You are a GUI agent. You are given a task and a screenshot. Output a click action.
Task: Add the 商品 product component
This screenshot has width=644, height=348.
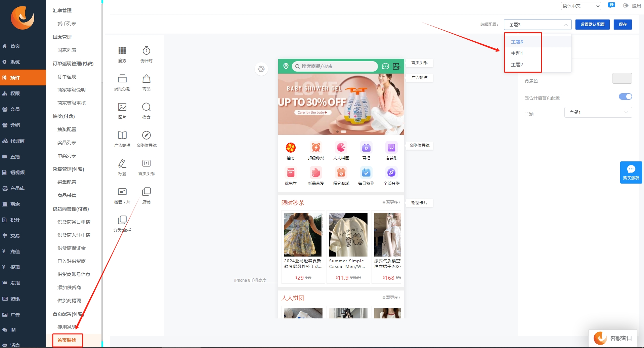pyautogui.click(x=146, y=83)
